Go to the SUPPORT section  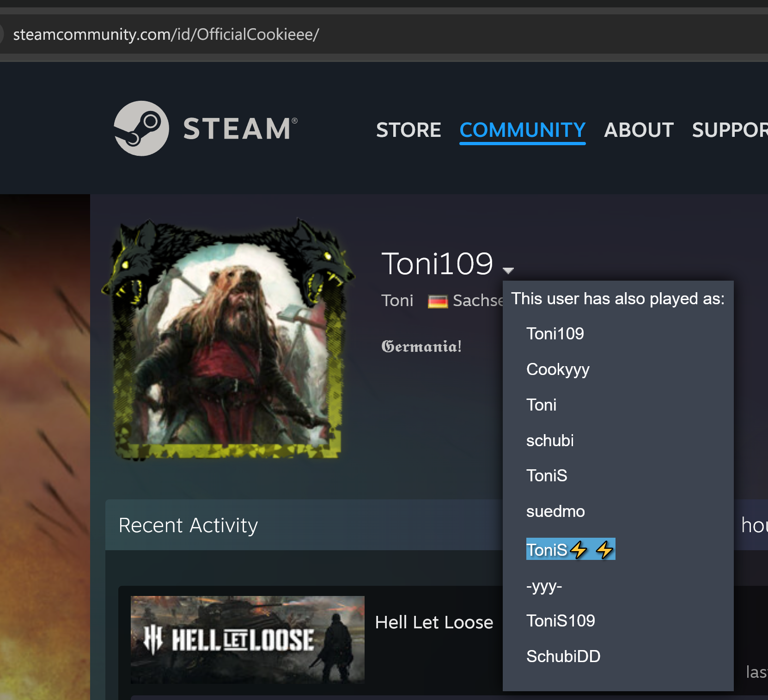tap(729, 130)
